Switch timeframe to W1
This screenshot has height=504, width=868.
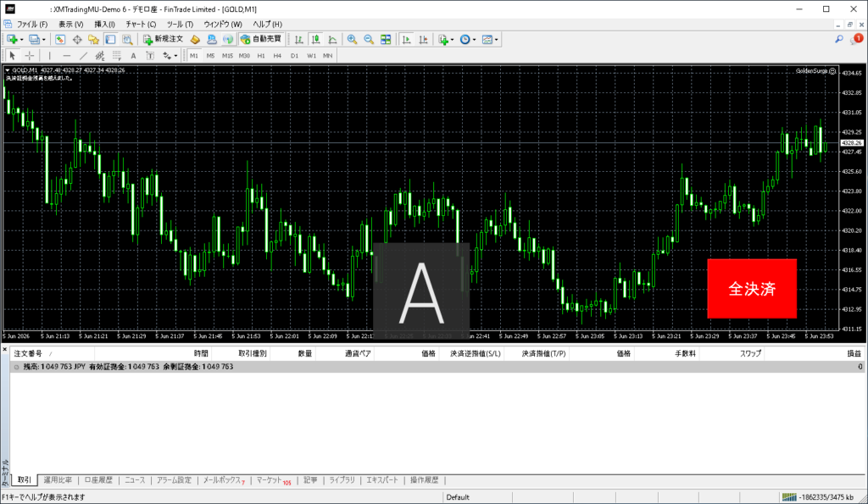coord(312,55)
